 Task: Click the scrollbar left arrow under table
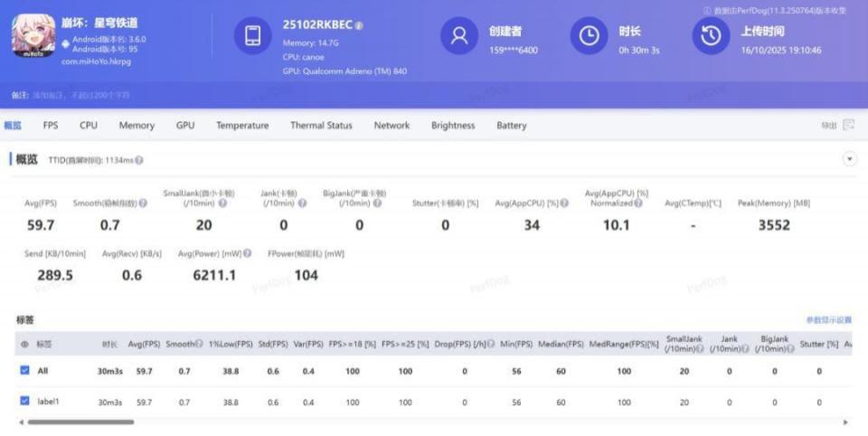click(x=20, y=422)
